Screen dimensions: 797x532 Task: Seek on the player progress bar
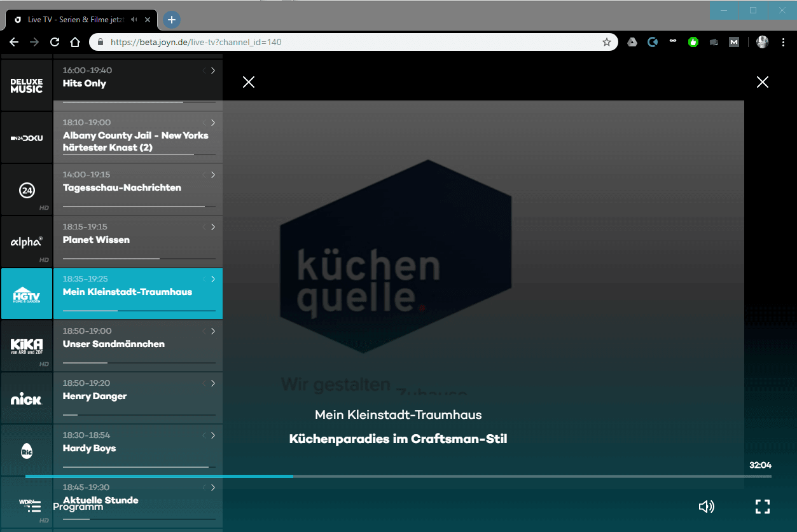398,476
